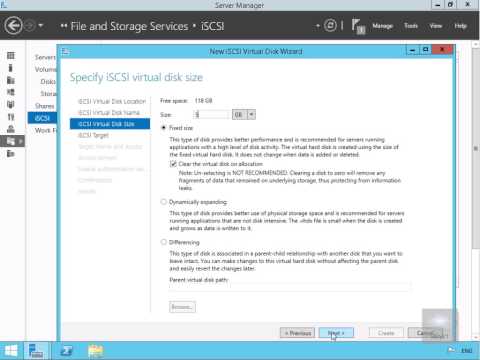Select Disks under Volumes
This screenshot has width=480, height=360.
pos(48,81)
